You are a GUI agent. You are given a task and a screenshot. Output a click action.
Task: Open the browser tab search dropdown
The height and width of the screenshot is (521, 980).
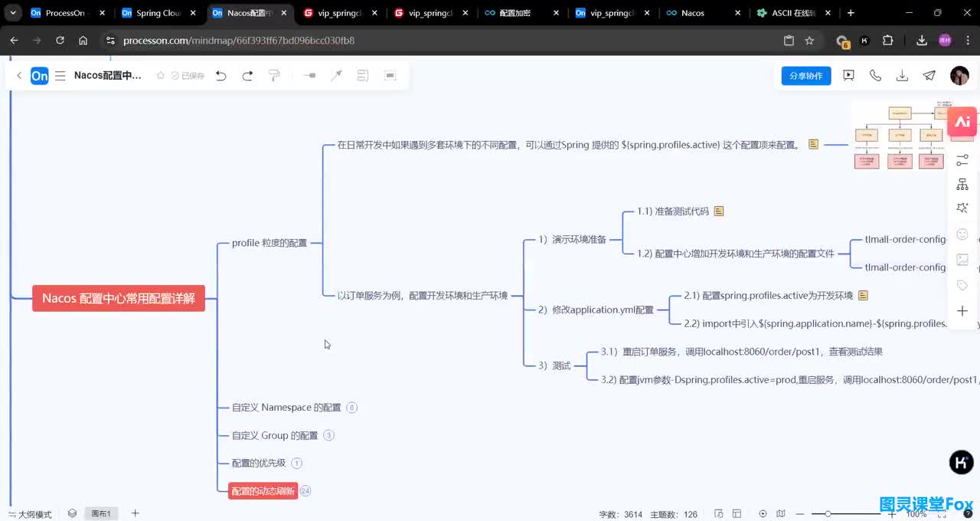click(12, 13)
